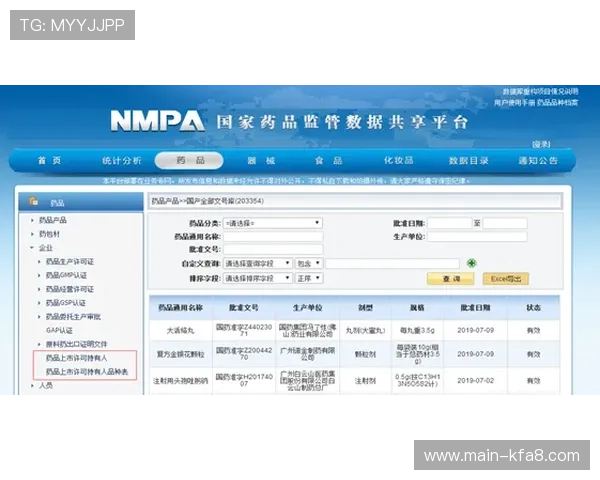Click the 规格 column header

click(417, 308)
